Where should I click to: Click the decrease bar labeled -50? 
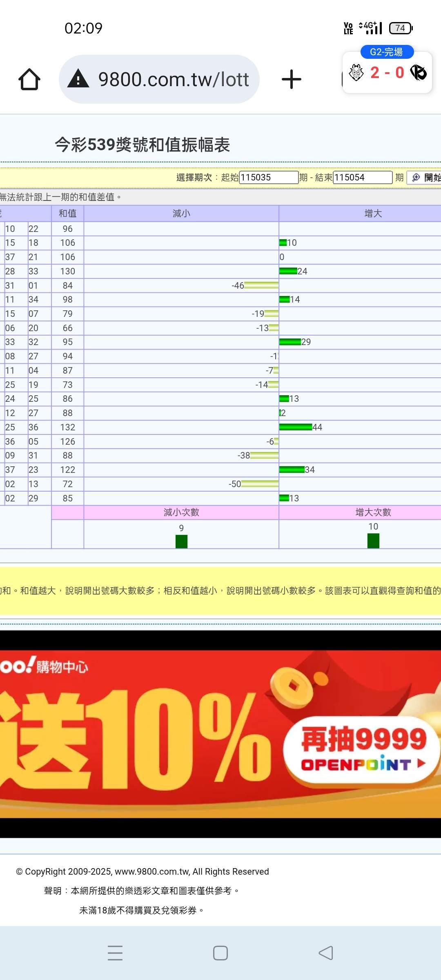[x=260, y=484]
